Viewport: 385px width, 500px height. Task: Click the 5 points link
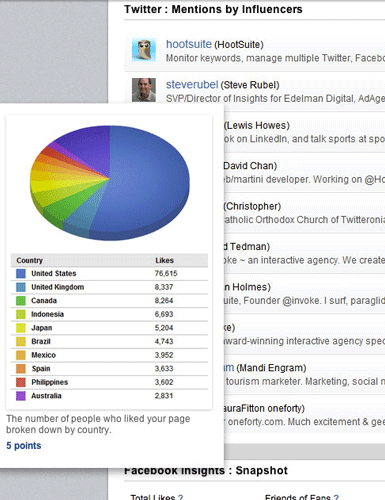[24, 446]
